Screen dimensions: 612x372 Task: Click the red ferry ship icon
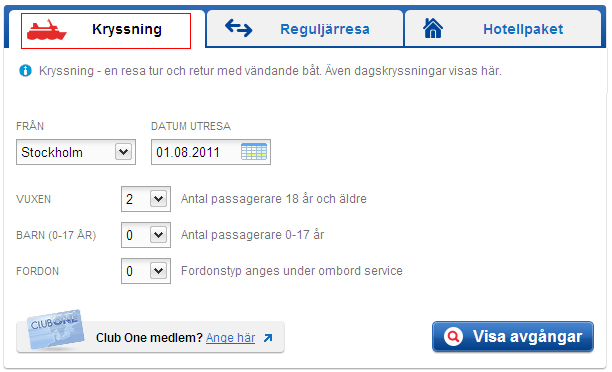point(46,30)
